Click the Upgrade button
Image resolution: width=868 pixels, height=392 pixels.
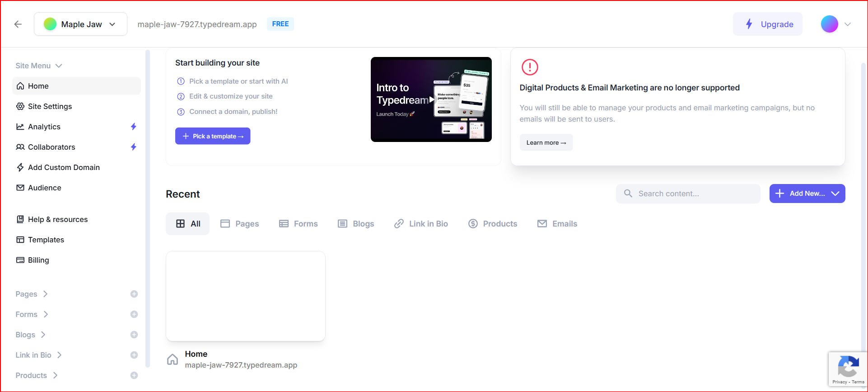point(768,24)
